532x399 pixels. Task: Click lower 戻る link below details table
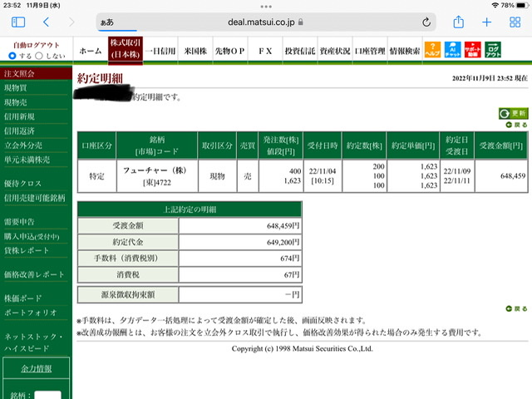(517, 308)
